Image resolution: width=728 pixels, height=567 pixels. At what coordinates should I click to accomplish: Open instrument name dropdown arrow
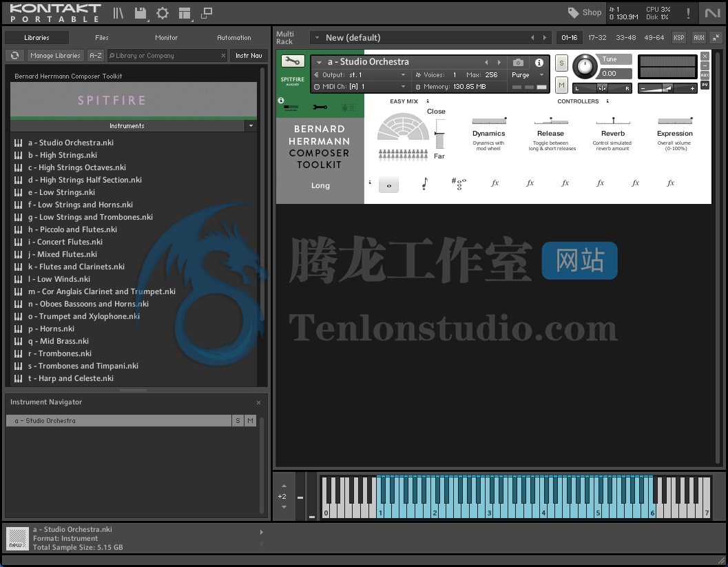click(x=319, y=62)
